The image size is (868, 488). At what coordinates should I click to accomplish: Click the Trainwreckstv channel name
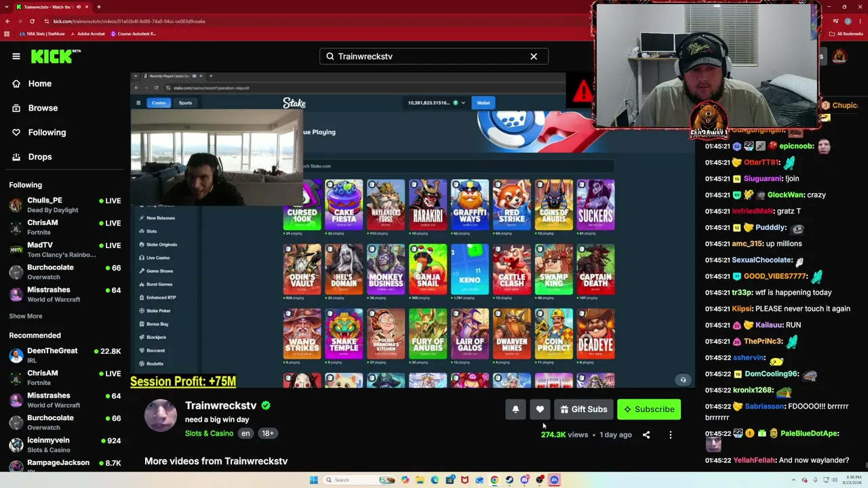(x=221, y=405)
